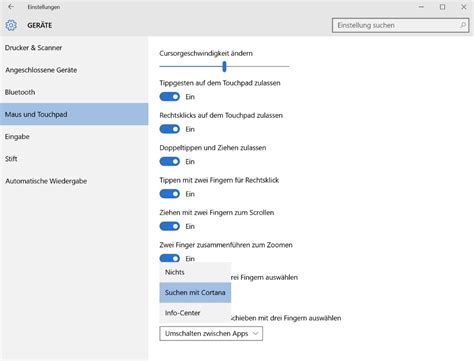Close the Einstellungen window
This screenshot has height=361, width=474.
(464, 7)
